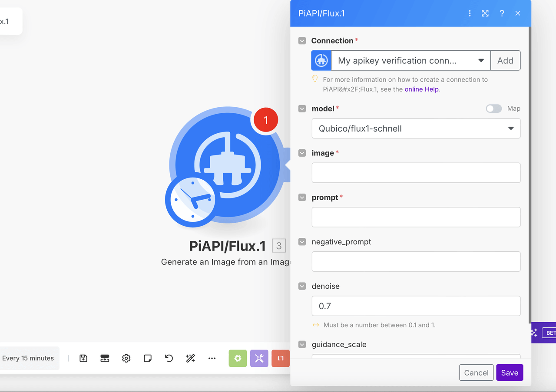
Task: Click the denoise value field showing 0.7
Action: [416, 306]
